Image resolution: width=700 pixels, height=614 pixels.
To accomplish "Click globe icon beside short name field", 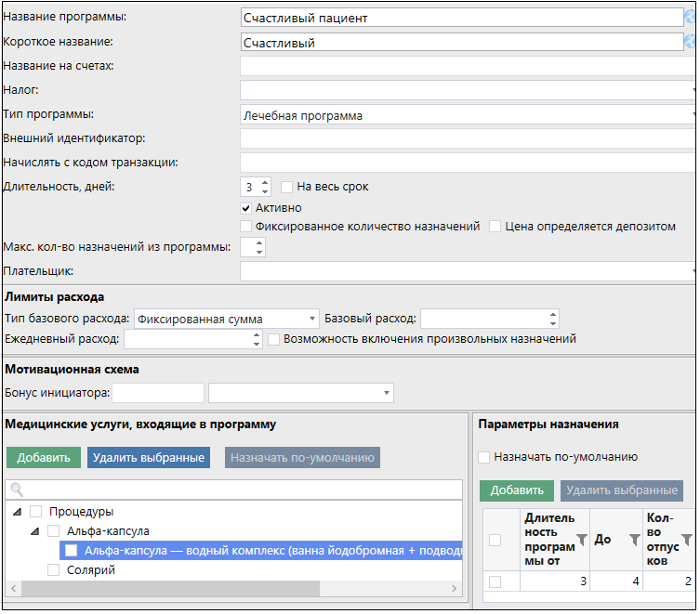I will tap(691, 42).
